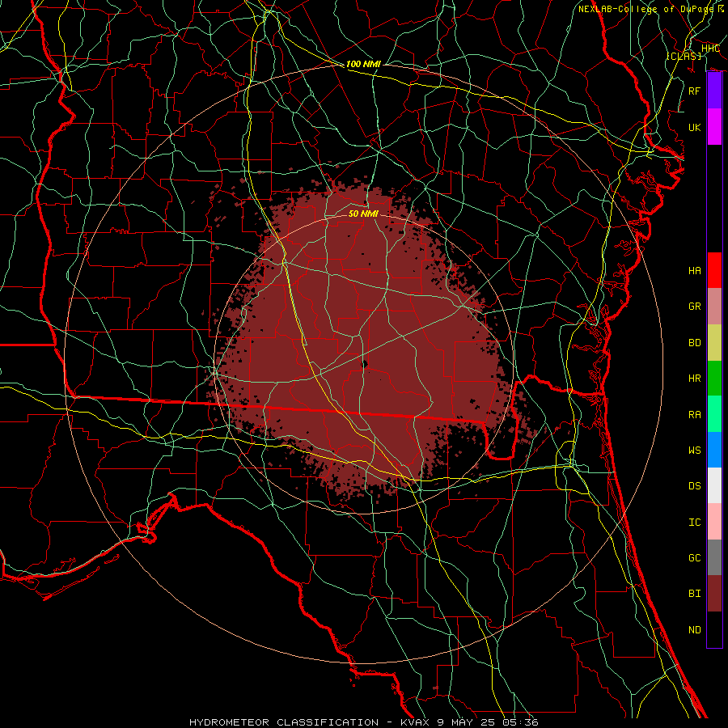Screen dimensions: 728x728
Task: Click the HR legend label
Action: tap(694, 379)
